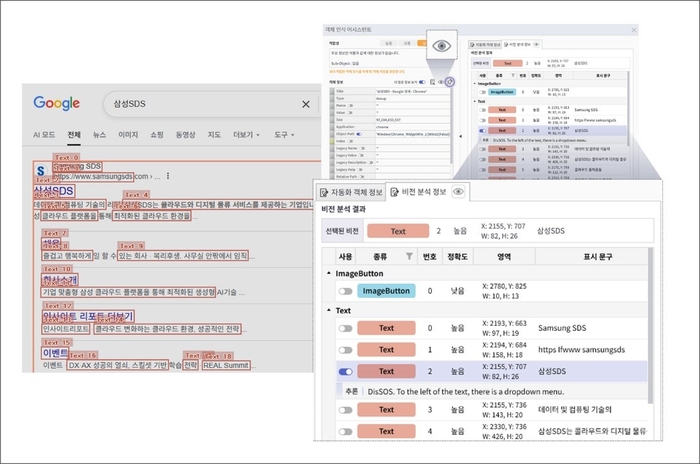700x464 pixels.
Task: Collapse ImageButton group in the small assistant window
Action: point(475,84)
